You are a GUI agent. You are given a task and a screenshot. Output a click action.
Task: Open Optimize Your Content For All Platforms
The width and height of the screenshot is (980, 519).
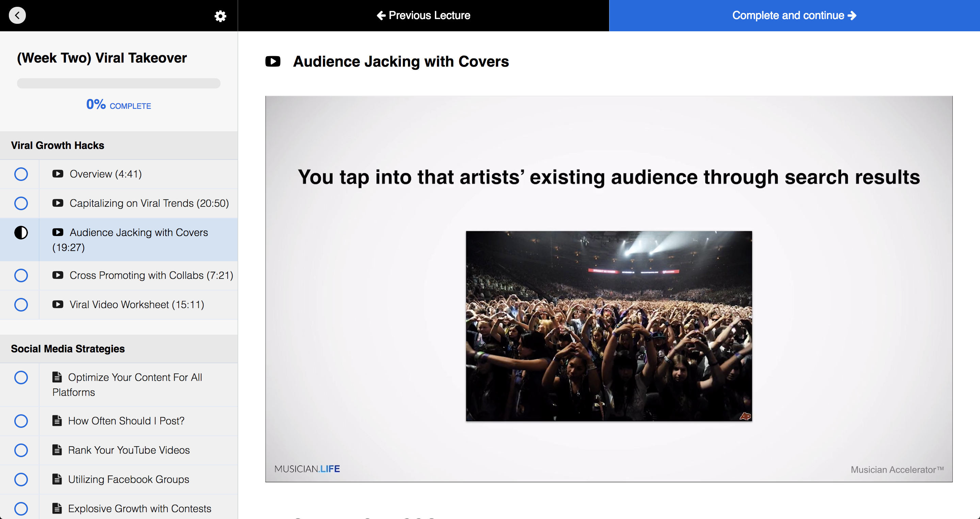click(x=119, y=385)
